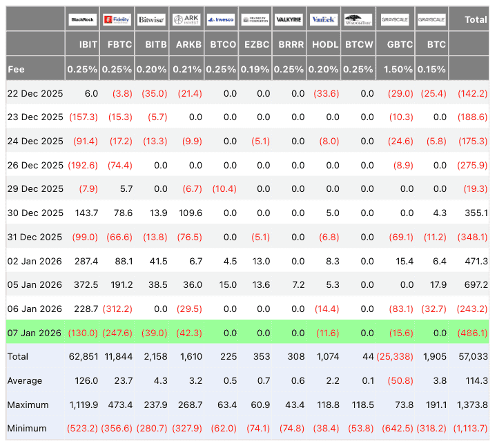Click the Fidelity logo
497x448 pixels.
click(117, 20)
